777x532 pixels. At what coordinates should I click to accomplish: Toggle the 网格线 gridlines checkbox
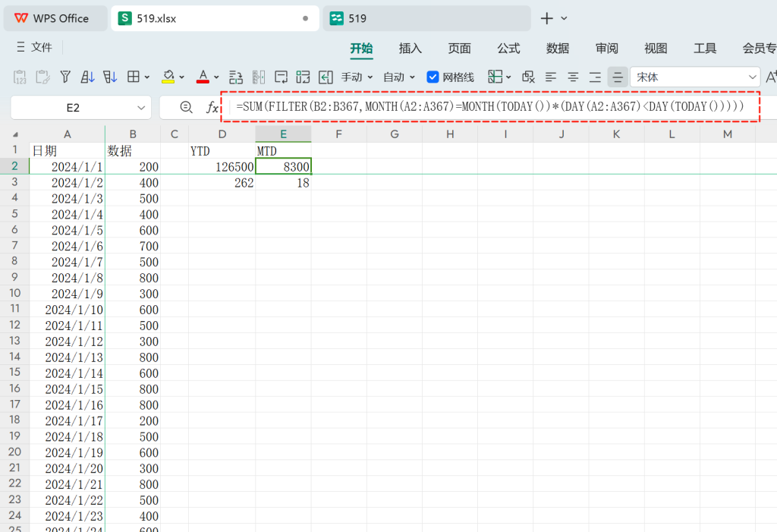(x=433, y=77)
